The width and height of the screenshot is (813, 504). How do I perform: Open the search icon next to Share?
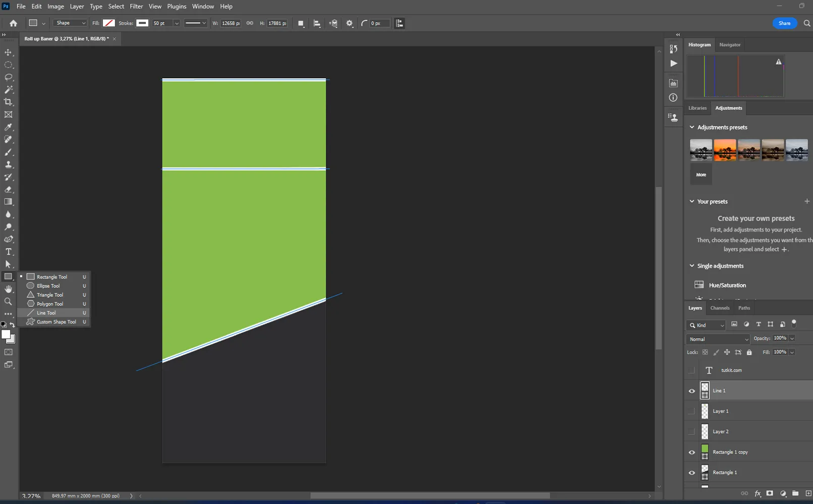807,23
